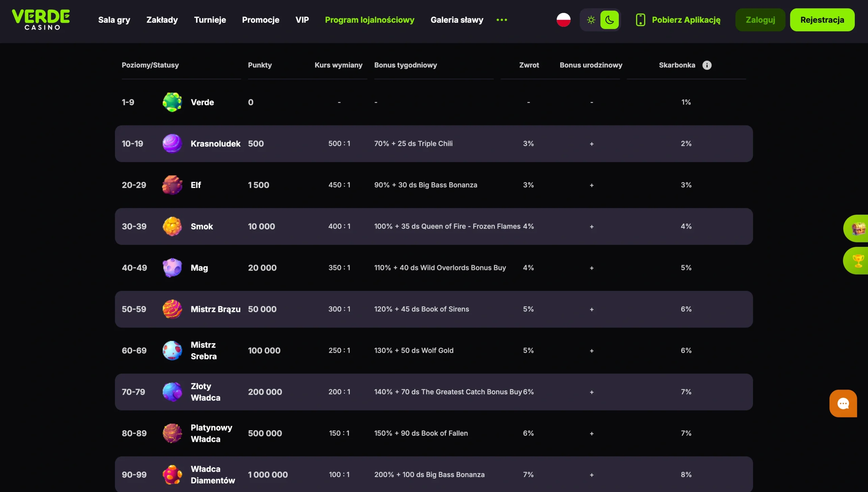Click the Zaloguj login button

click(760, 20)
